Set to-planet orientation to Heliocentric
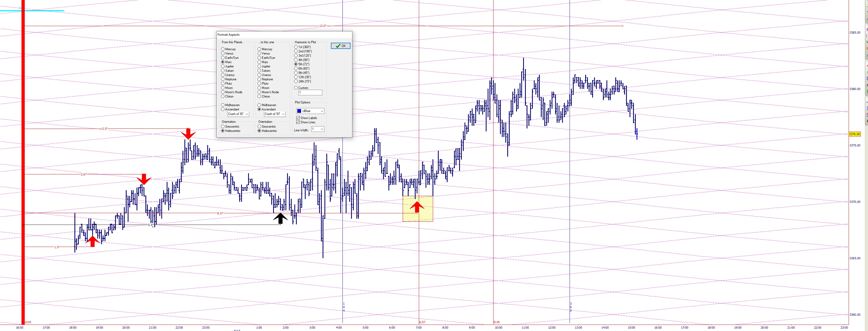Image resolution: width=868 pixels, height=331 pixels. (267, 131)
